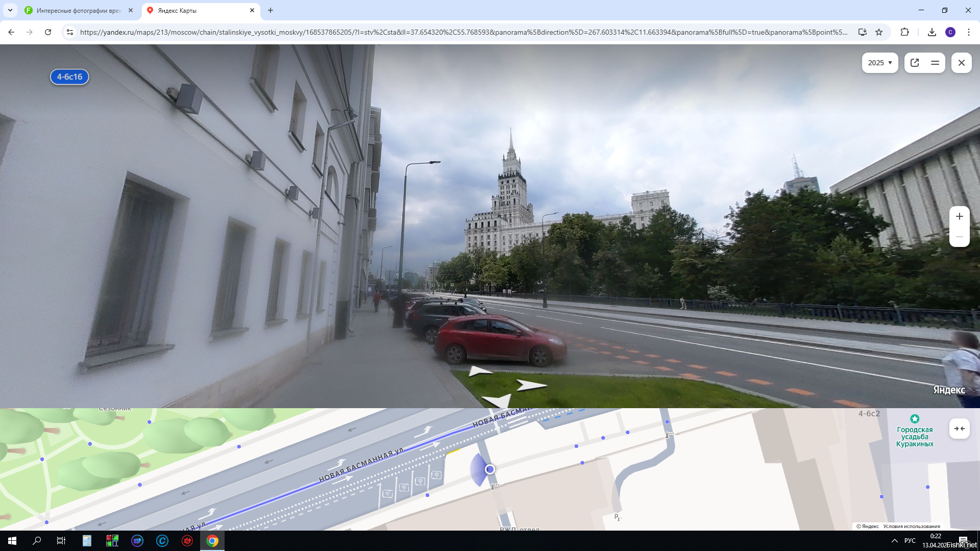
Task: Open the browser extensions menu
Action: (904, 32)
